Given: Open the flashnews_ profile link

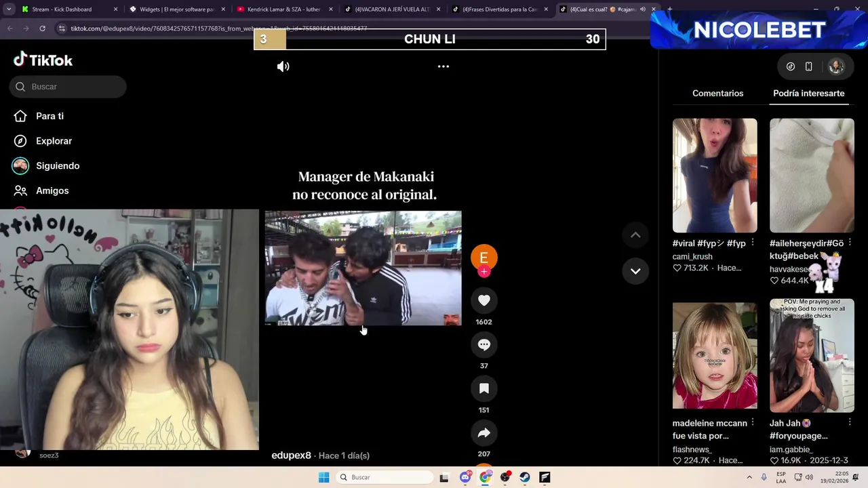Looking at the screenshot, I should [x=692, y=449].
